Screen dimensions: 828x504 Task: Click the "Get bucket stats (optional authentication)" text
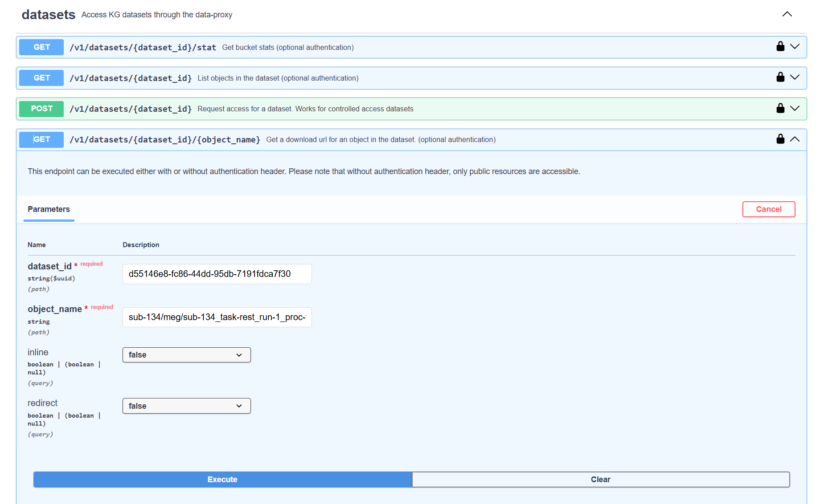click(x=288, y=47)
